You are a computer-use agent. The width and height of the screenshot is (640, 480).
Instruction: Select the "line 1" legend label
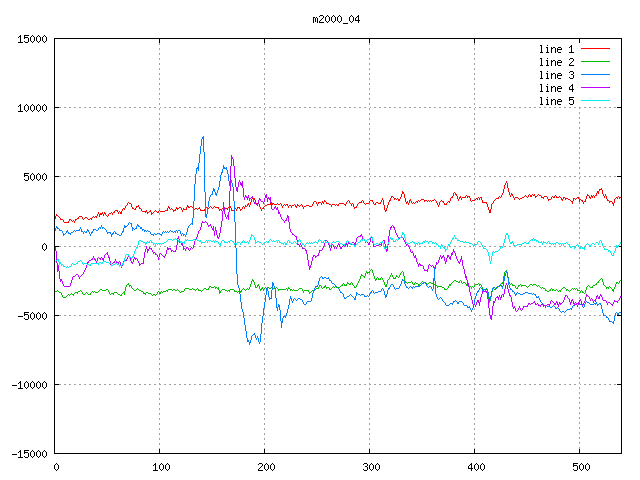(557, 49)
